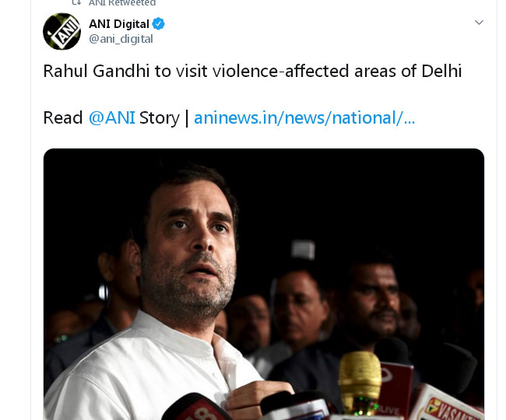
Task: Open the ANI Digital profile avatar
Action: tap(62, 31)
